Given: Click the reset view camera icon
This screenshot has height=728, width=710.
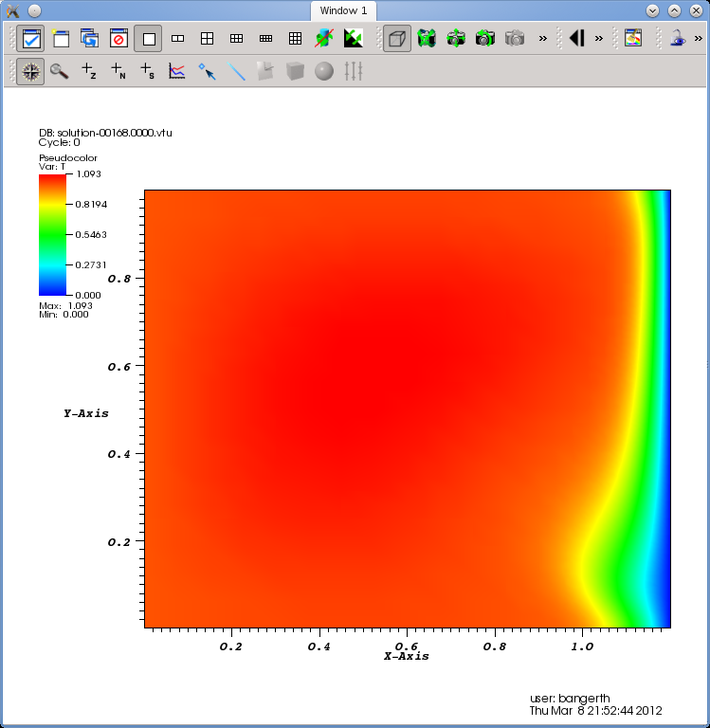Looking at the screenshot, I should click(427, 39).
